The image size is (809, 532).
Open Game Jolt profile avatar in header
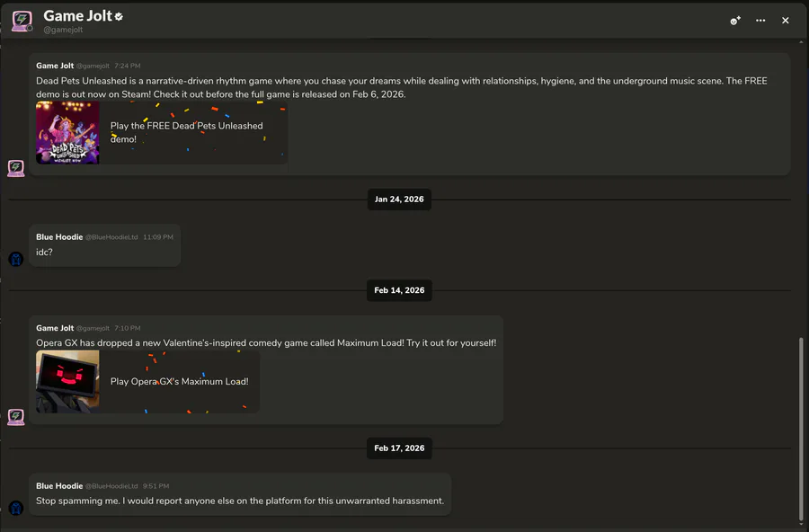22,21
